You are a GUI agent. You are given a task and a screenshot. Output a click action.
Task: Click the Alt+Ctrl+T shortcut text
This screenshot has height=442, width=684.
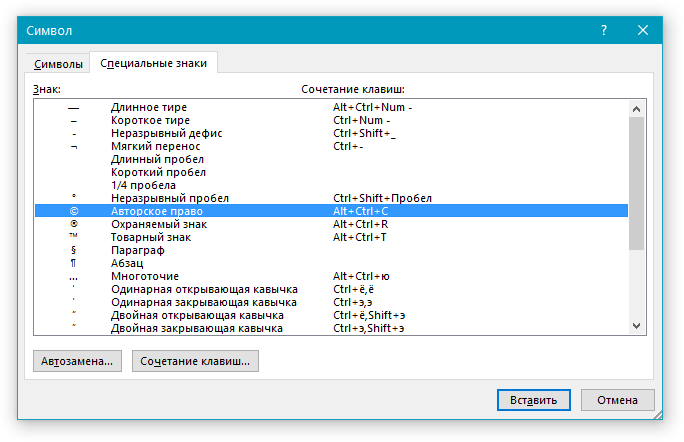tap(359, 237)
